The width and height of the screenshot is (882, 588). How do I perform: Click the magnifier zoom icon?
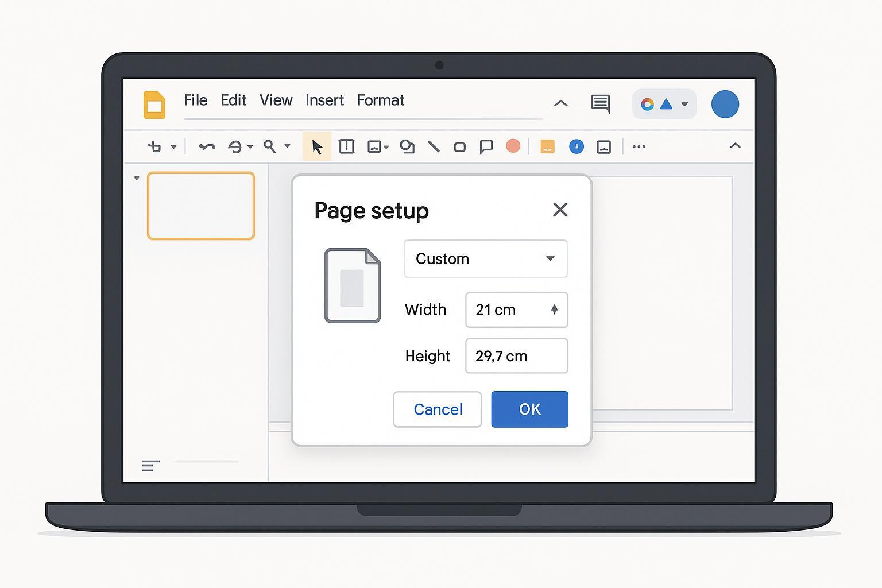[269, 146]
